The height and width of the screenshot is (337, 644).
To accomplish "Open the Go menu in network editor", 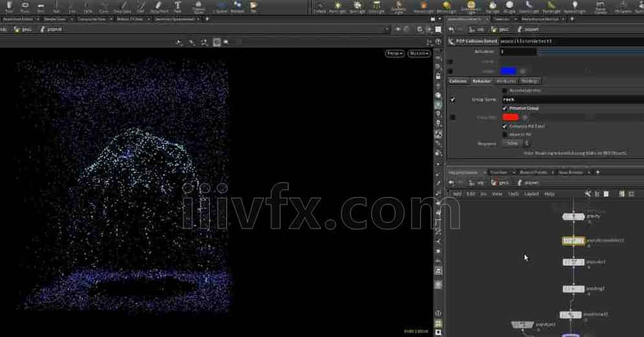I will (483, 194).
